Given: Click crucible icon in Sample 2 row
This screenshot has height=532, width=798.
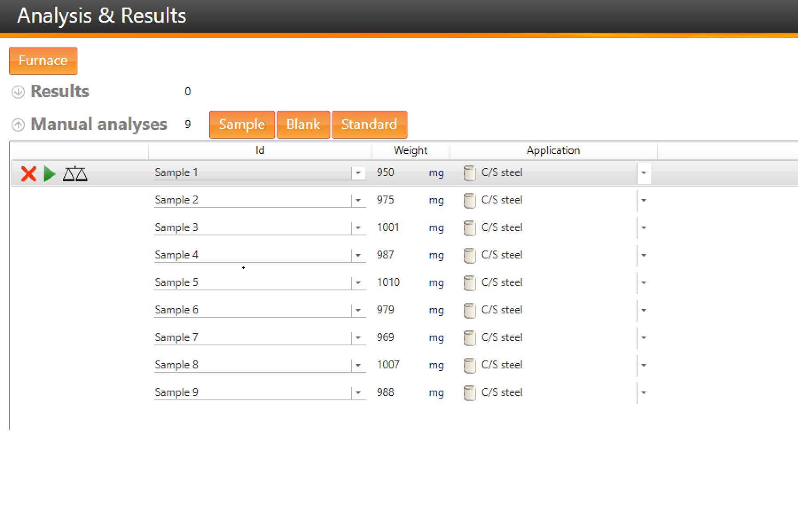Looking at the screenshot, I should coord(469,200).
